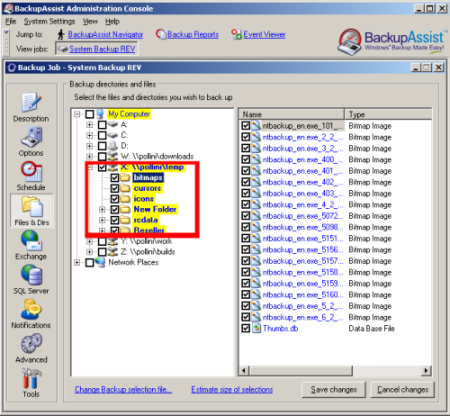450x416 pixels.
Task: Open the System Settings menu
Action: [50, 22]
